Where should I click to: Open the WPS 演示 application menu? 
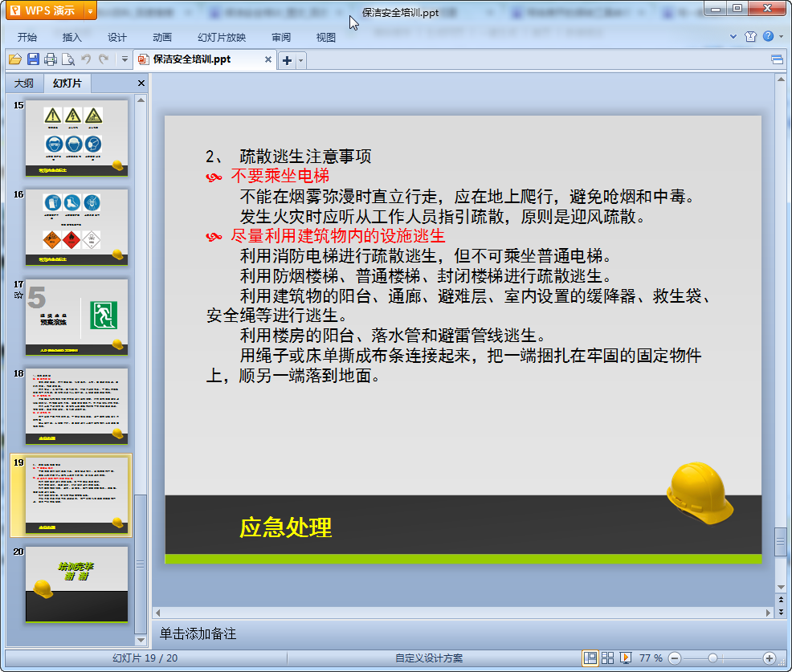[x=44, y=10]
